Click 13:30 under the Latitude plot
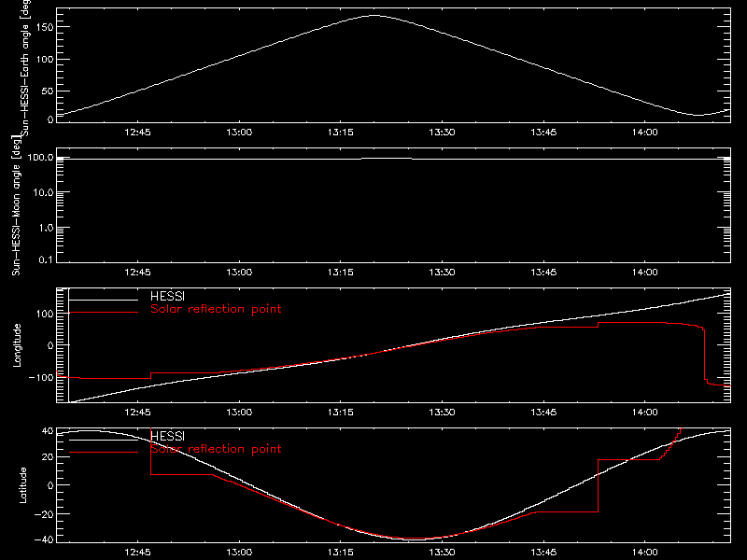747x560 pixels. coord(442,552)
